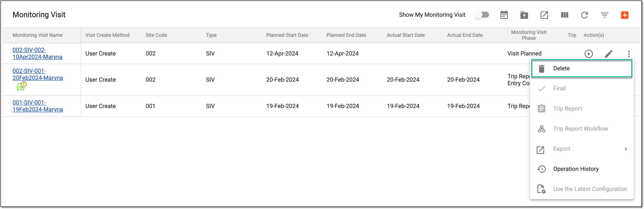Click the Action(s) column header
This screenshot has height=209, width=644.
(x=594, y=35)
